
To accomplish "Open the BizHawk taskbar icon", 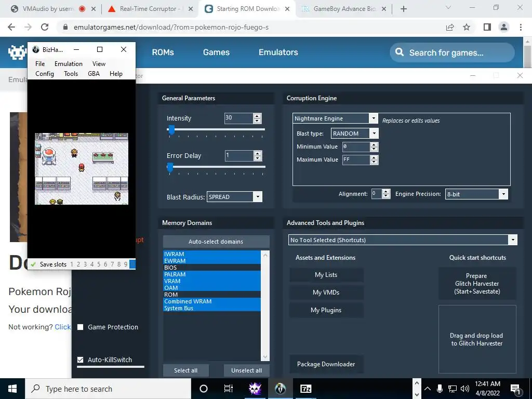I will pos(280,389).
